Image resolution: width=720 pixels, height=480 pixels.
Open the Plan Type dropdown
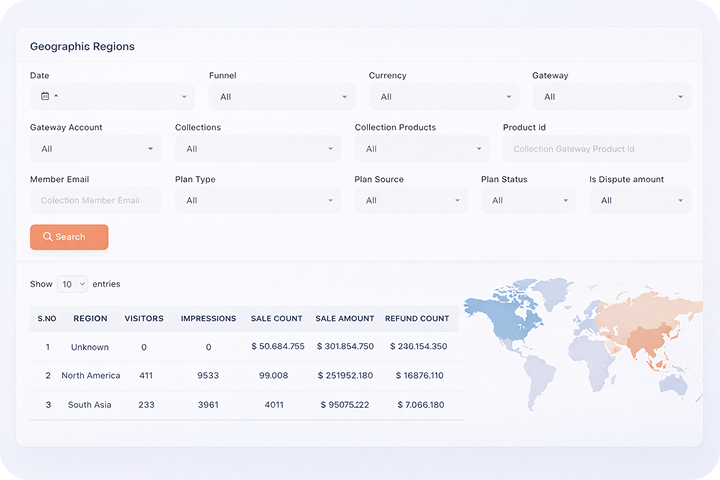(257, 200)
